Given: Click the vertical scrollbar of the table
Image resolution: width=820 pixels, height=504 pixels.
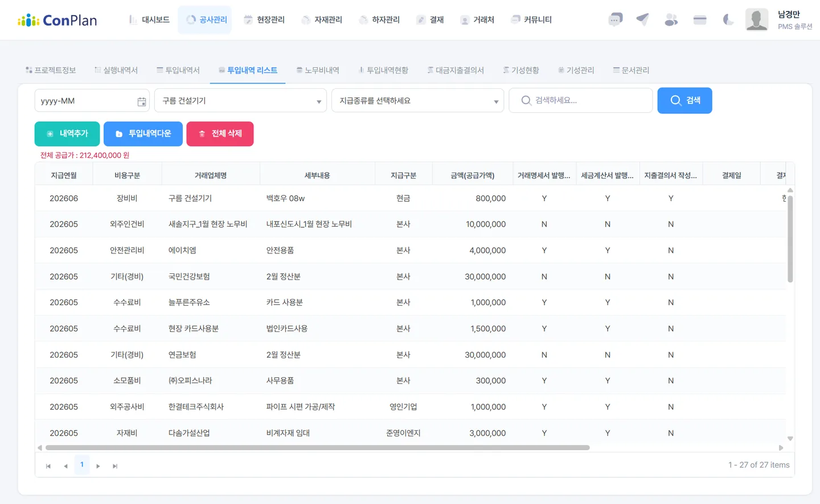Looking at the screenshot, I should point(790,239).
